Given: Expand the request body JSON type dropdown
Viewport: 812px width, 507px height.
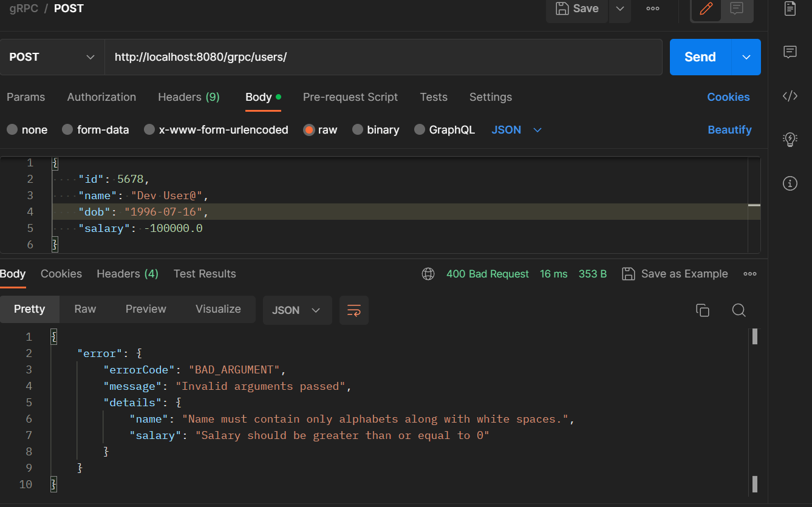Looking at the screenshot, I should [x=517, y=130].
